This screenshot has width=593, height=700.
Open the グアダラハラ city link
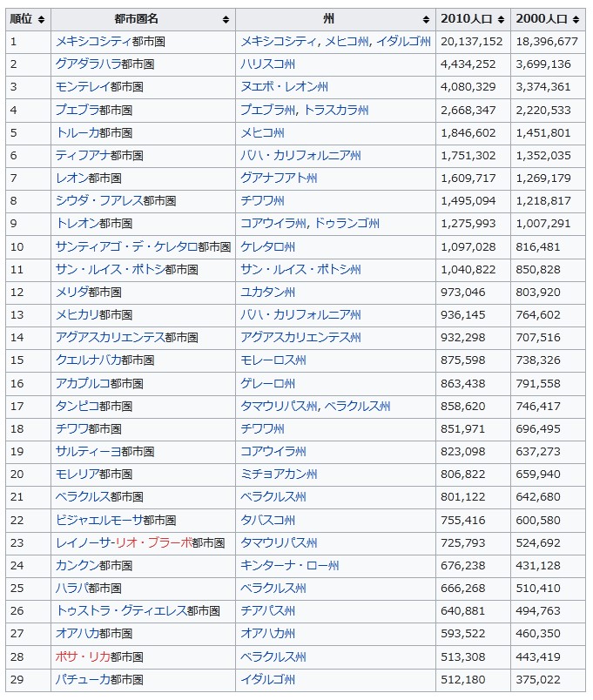tap(88, 64)
